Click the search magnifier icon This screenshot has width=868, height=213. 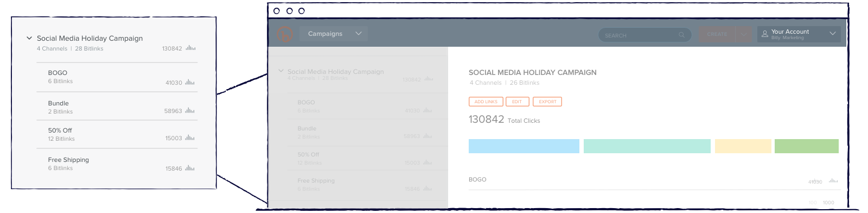point(681,35)
